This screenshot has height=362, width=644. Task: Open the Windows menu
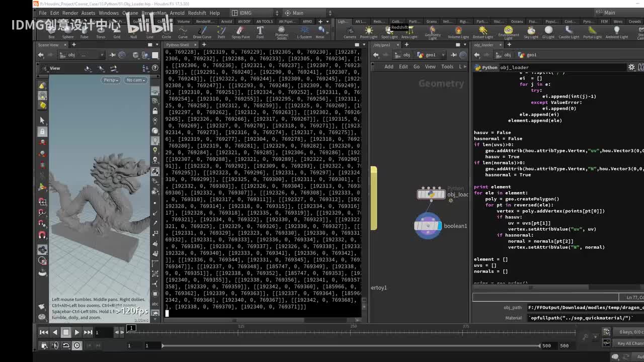pos(109,13)
